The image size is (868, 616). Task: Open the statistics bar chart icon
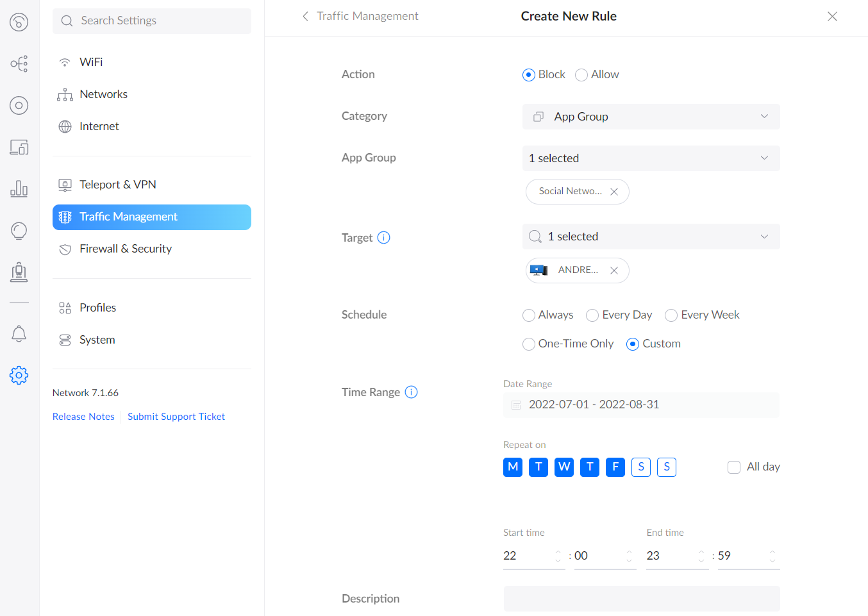tap(19, 188)
